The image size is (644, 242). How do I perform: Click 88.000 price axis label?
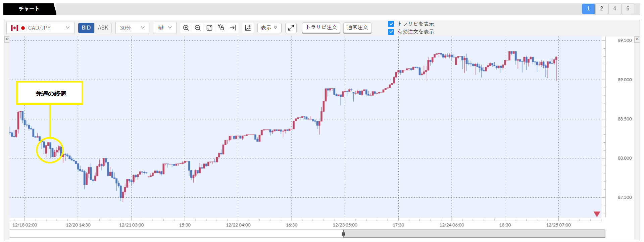[x=625, y=158]
